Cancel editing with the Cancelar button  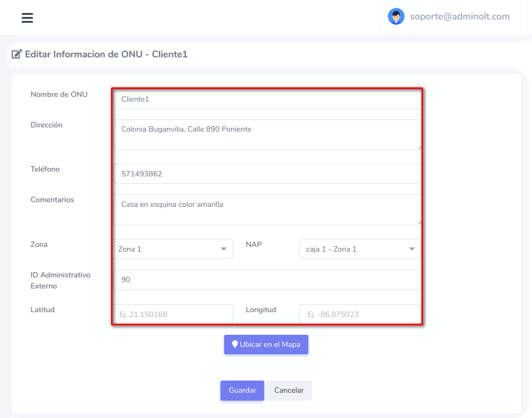pos(289,391)
